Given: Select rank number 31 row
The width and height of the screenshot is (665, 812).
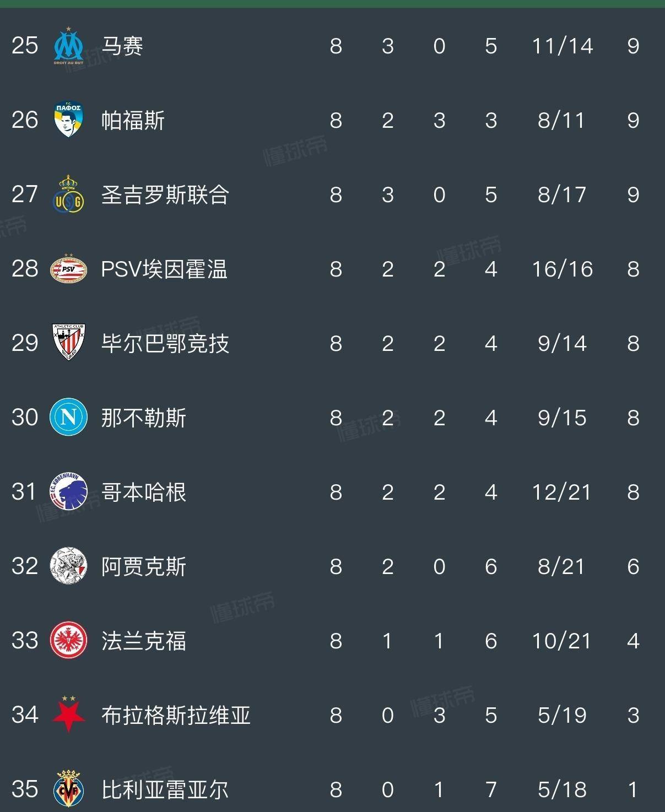Looking at the screenshot, I should (25, 492).
